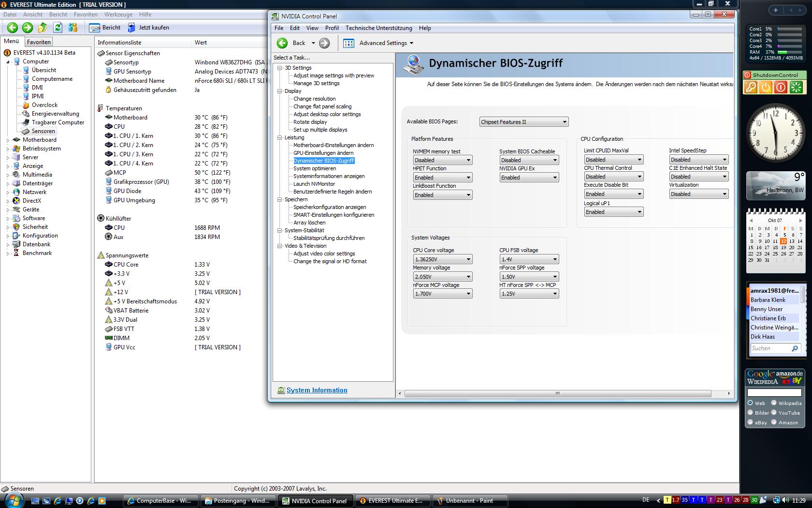The height and width of the screenshot is (508, 812).
Task: Click the volume speaker icon in system tray
Action: click(786, 500)
